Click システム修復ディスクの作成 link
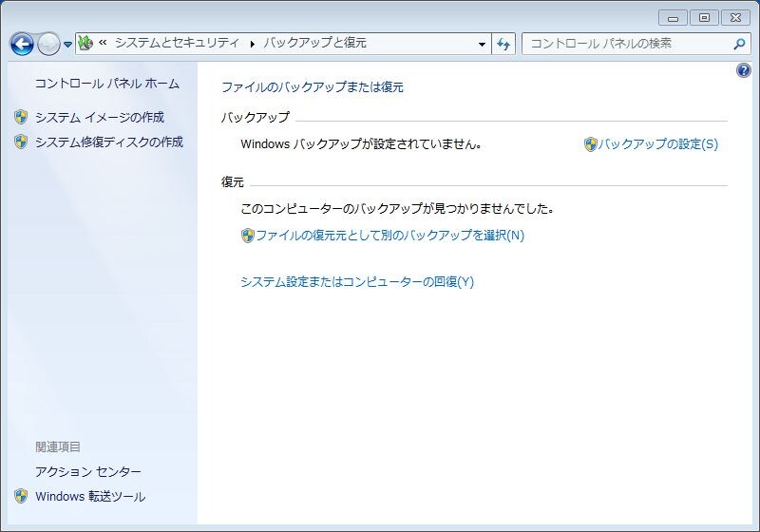760x532 pixels. click(x=109, y=142)
